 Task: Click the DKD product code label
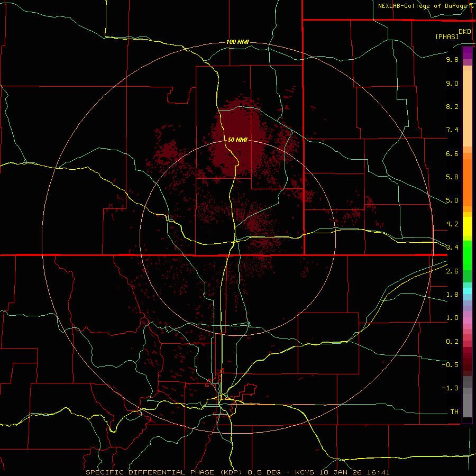tap(465, 32)
